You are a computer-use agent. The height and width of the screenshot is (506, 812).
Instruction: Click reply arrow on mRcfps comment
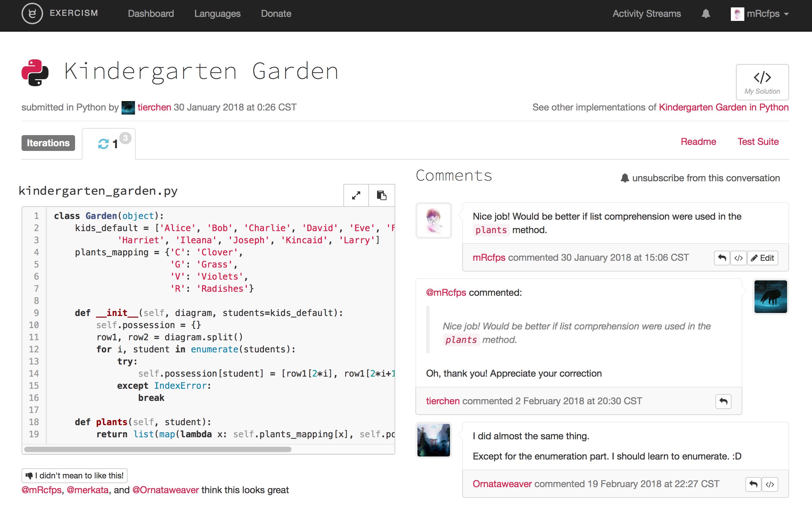click(722, 258)
